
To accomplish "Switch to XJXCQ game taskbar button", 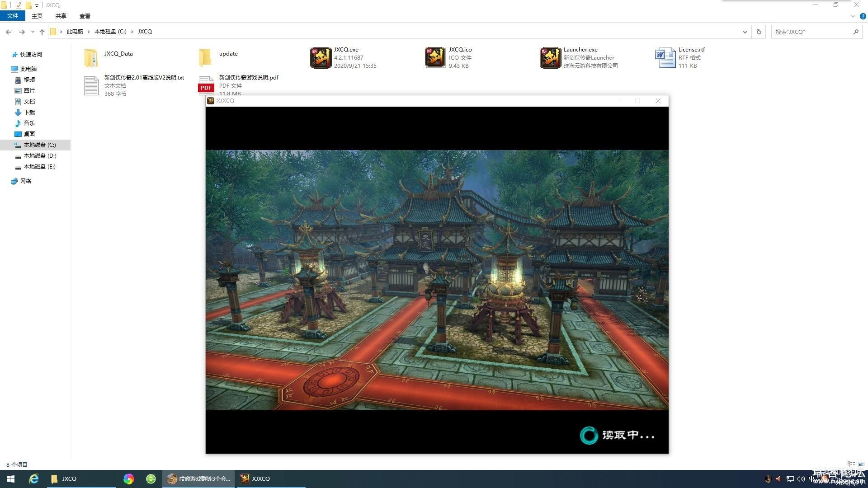I will (270, 479).
